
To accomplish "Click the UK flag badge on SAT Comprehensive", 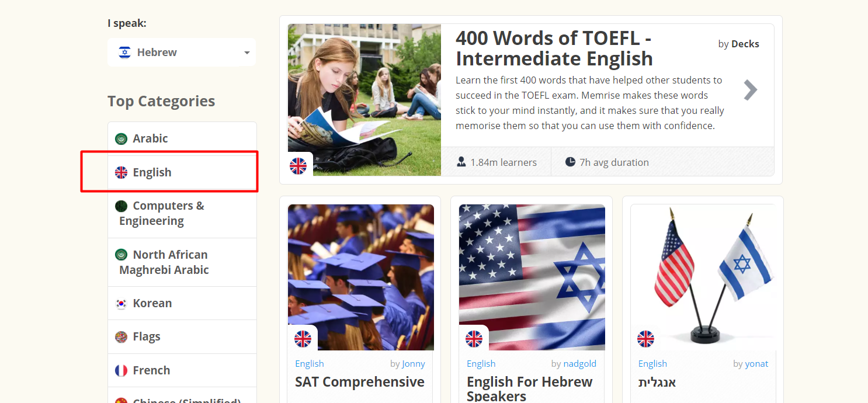I will click(303, 339).
